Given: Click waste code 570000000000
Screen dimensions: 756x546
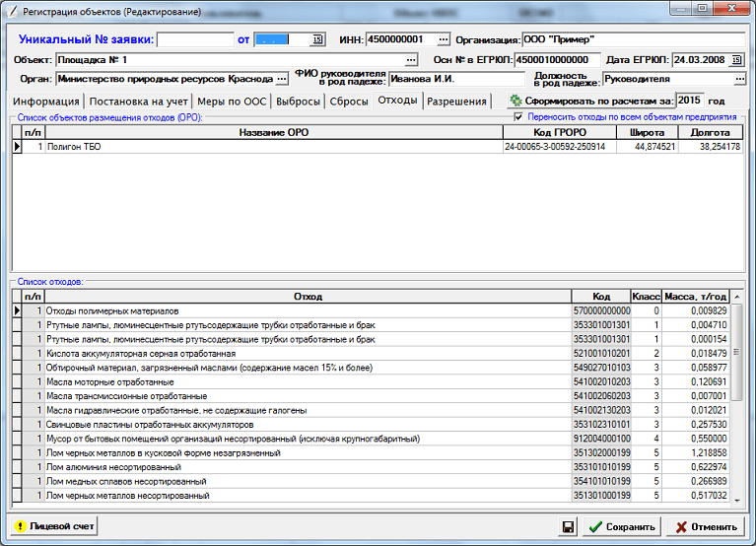Looking at the screenshot, I should [601, 310].
